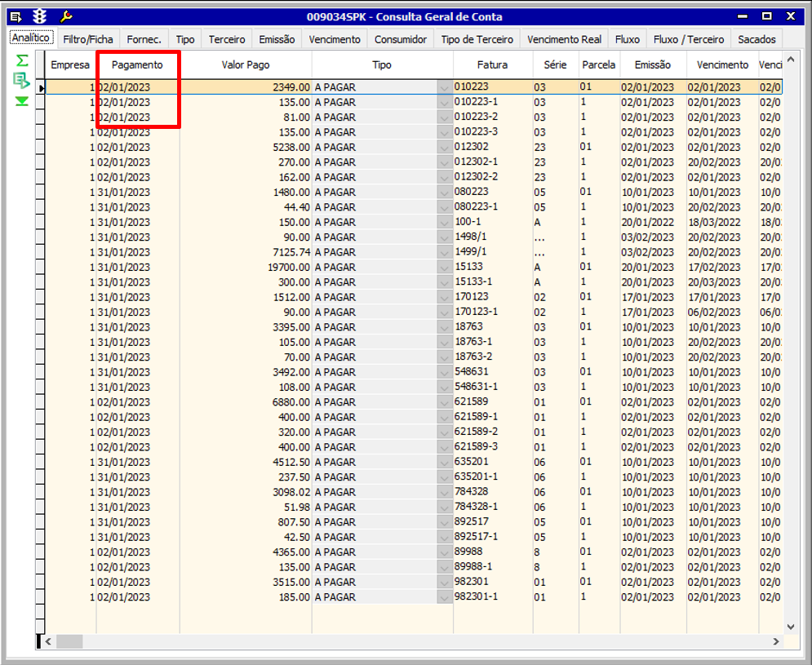The width and height of the screenshot is (812, 665).
Task: Click the green export list icon
Action: click(22, 80)
